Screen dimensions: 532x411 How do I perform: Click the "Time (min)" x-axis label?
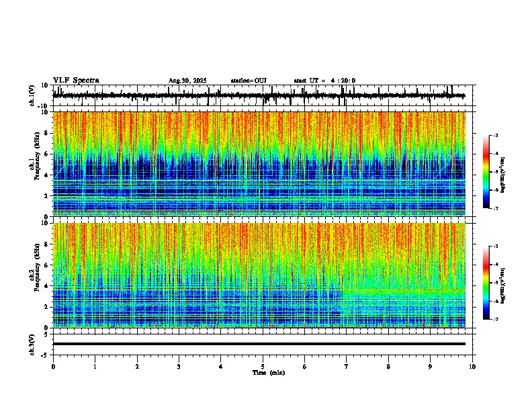tap(269, 373)
